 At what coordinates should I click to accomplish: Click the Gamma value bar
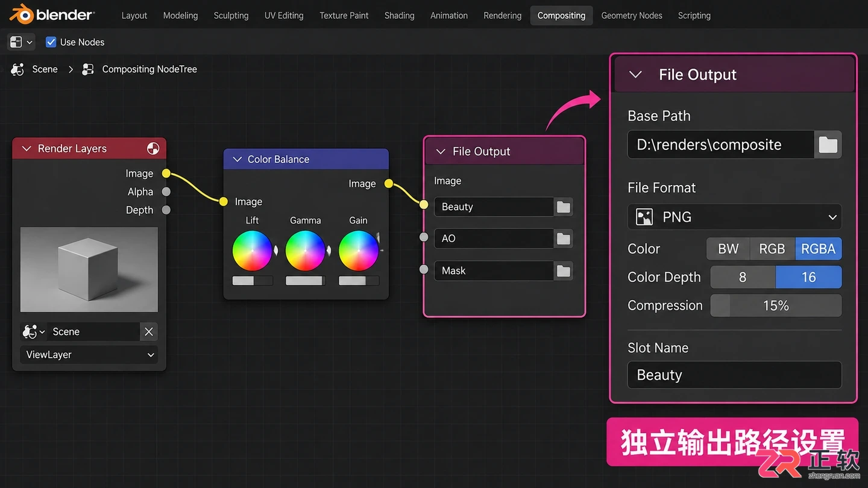(305, 281)
